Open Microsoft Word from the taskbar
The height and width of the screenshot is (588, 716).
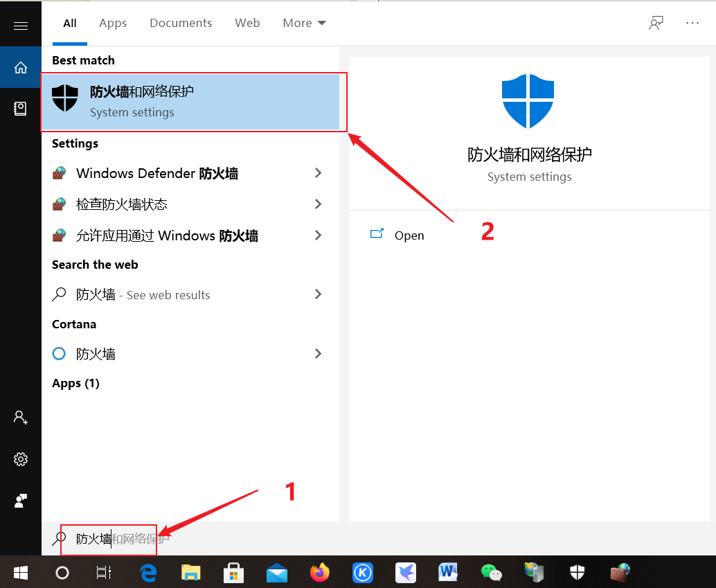click(x=448, y=573)
